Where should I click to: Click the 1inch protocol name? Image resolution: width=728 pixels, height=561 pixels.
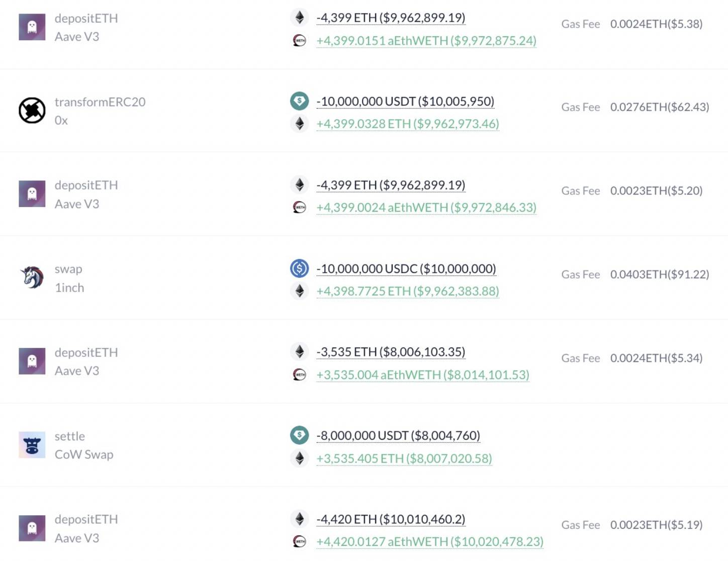pyautogui.click(x=69, y=288)
